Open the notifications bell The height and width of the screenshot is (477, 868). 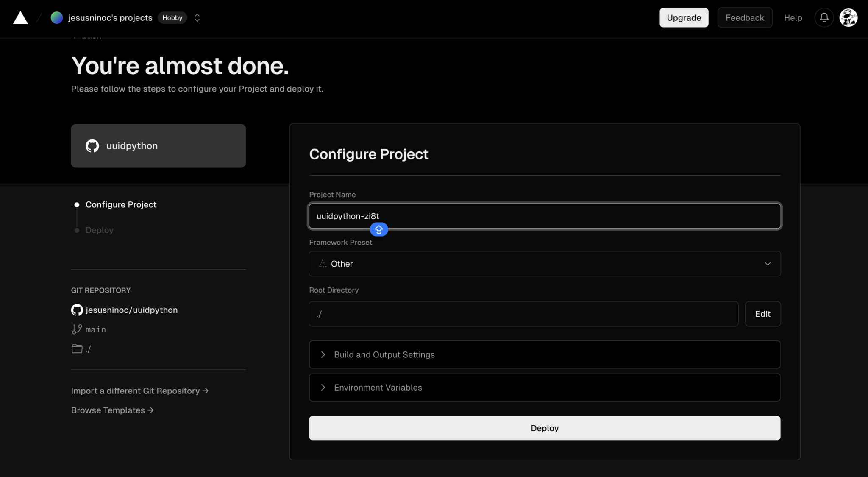(x=824, y=18)
